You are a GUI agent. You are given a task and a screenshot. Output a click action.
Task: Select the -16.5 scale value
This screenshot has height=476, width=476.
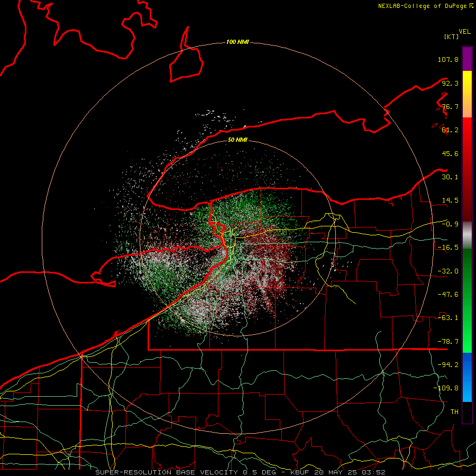tap(448, 248)
